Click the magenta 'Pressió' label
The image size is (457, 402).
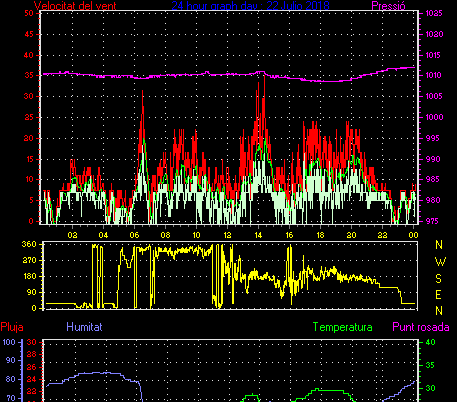pyautogui.click(x=388, y=6)
